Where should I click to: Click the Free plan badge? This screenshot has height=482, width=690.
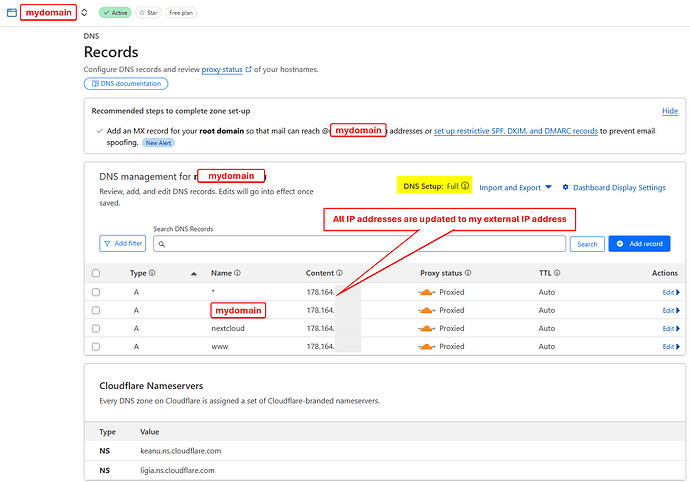click(181, 13)
